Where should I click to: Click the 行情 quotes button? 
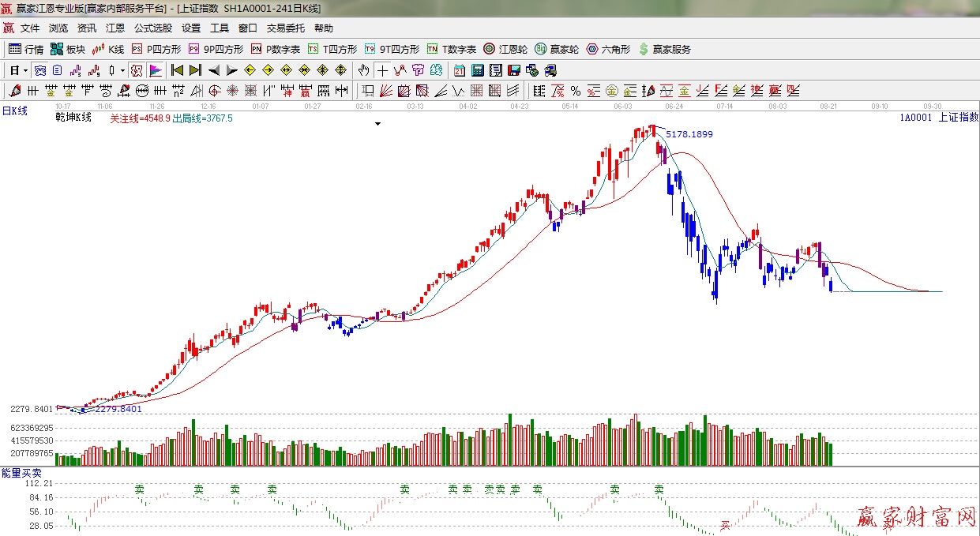click(26, 49)
